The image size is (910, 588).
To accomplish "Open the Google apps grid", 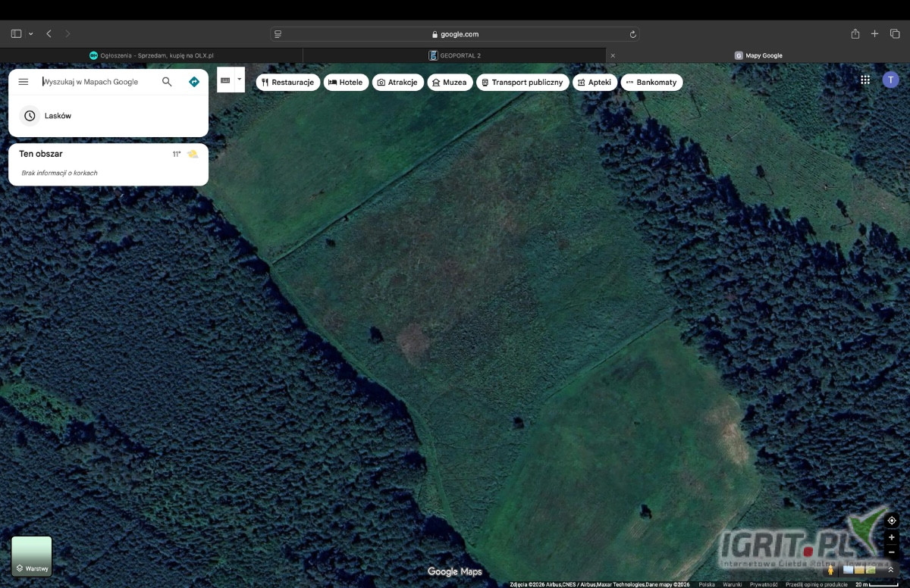I will tap(865, 80).
